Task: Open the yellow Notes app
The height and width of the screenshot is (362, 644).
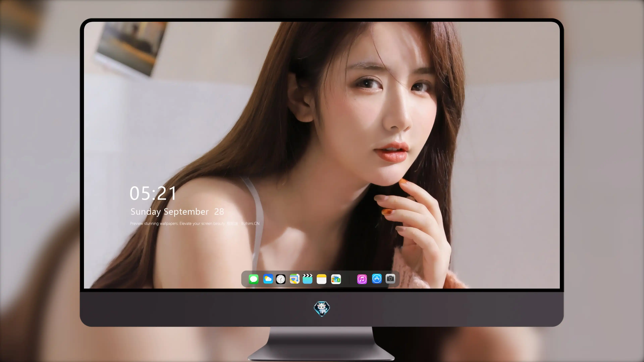Action: (321, 279)
